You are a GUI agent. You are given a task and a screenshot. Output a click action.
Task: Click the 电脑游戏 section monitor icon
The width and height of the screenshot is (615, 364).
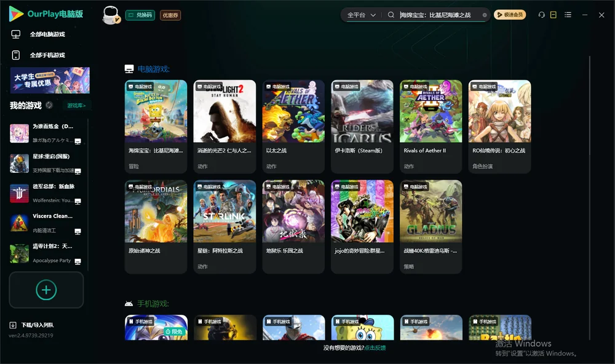[129, 69]
